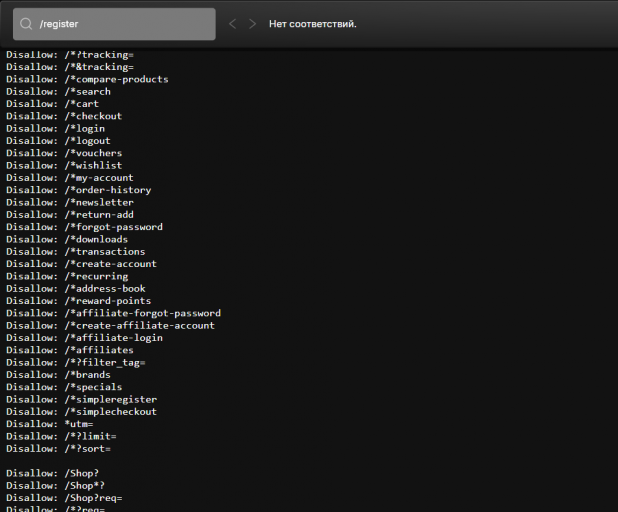Screen dimensions: 618x512
Task: Click line 'Disallow: /*?sort='
Action: pos(58,449)
